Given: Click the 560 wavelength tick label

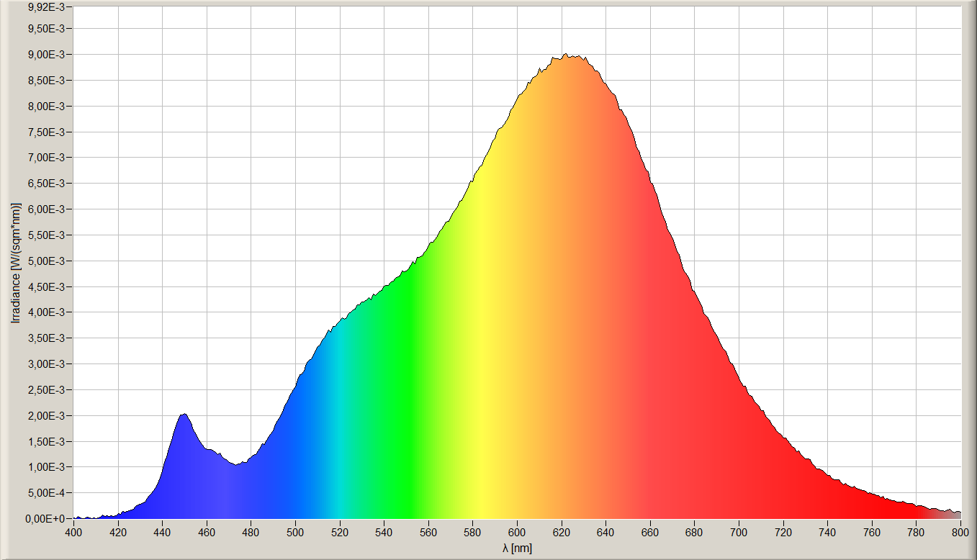Looking at the screenshot, I should coord(428,533).
